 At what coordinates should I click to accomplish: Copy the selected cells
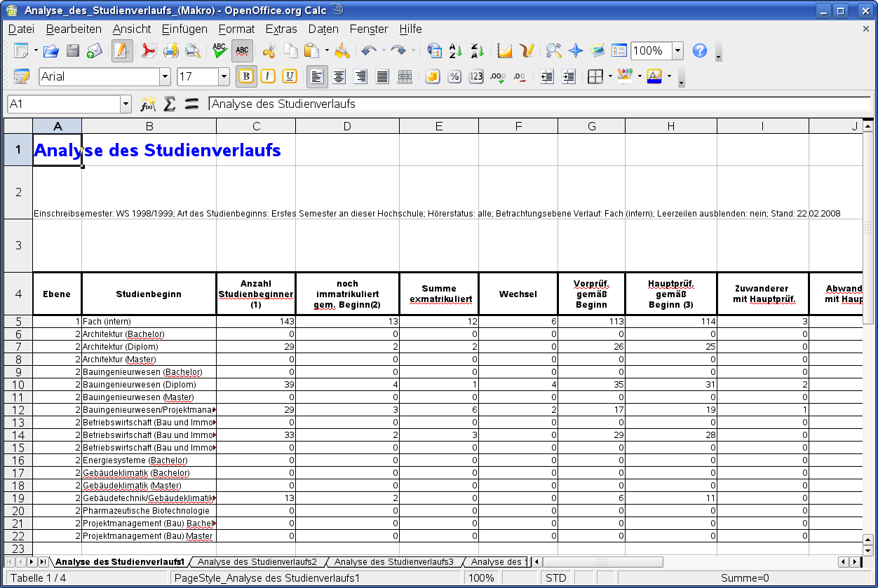290,50
